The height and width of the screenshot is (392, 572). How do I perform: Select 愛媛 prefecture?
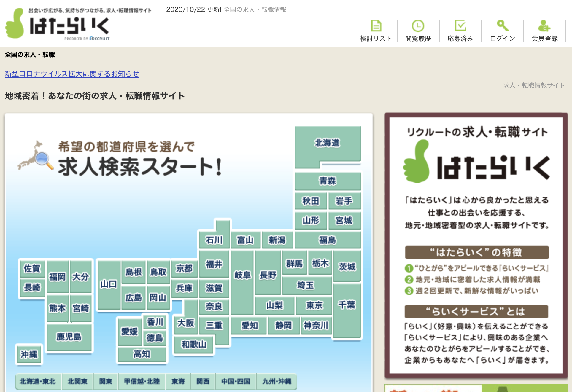click(129, 332)
